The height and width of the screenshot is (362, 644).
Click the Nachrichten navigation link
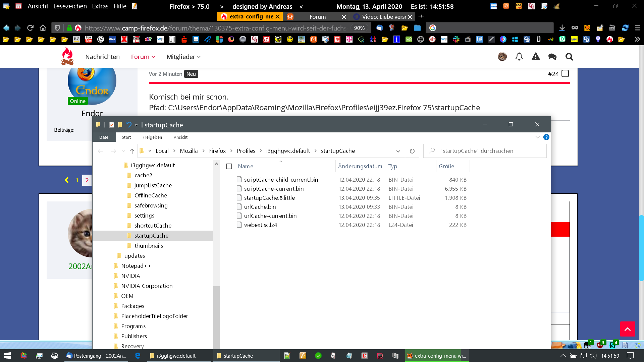(102, 57)
